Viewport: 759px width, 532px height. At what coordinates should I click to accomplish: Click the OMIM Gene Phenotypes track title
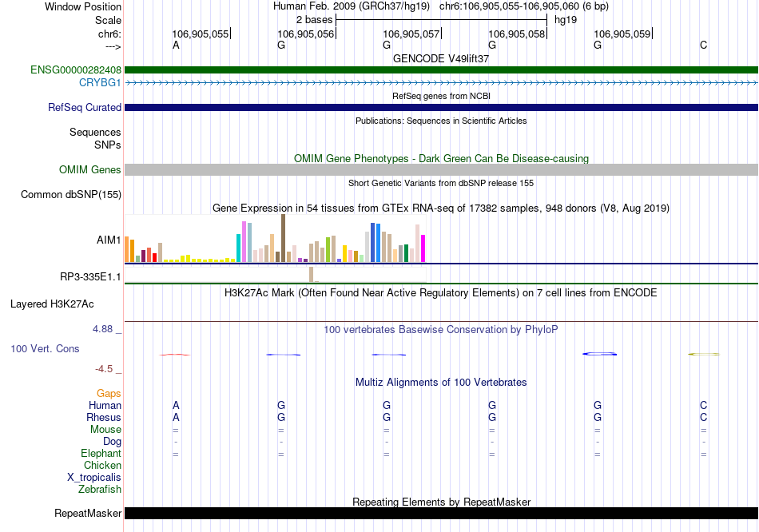pyautogui.click(x=442, y=159)
